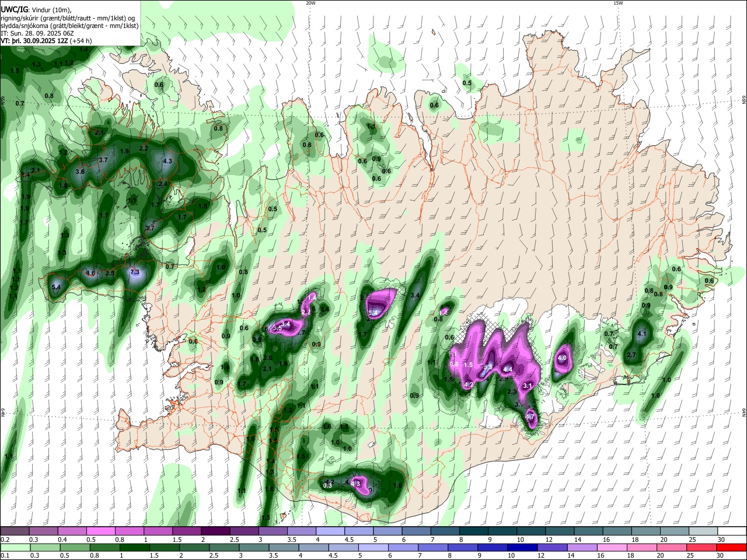This screenshot has height=560, width=747.
Task: Select the 'IT: Sun. 28. 09. 2025 06Z' line
Action: click(x=37, y=33)
